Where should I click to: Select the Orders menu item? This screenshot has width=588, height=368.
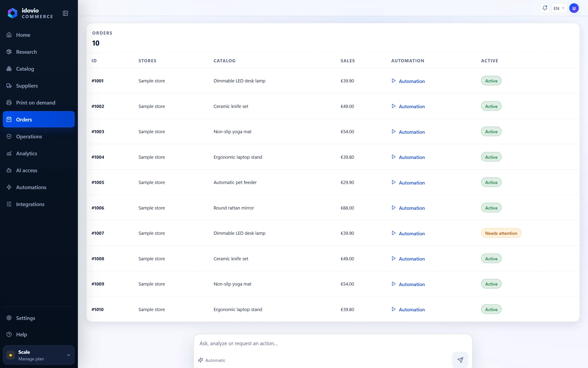pos(39,119)
